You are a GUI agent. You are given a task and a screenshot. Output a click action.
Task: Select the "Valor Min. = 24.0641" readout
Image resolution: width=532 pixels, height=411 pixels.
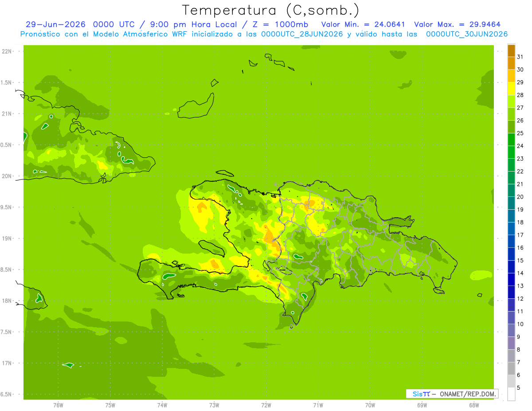pos(363,24)
